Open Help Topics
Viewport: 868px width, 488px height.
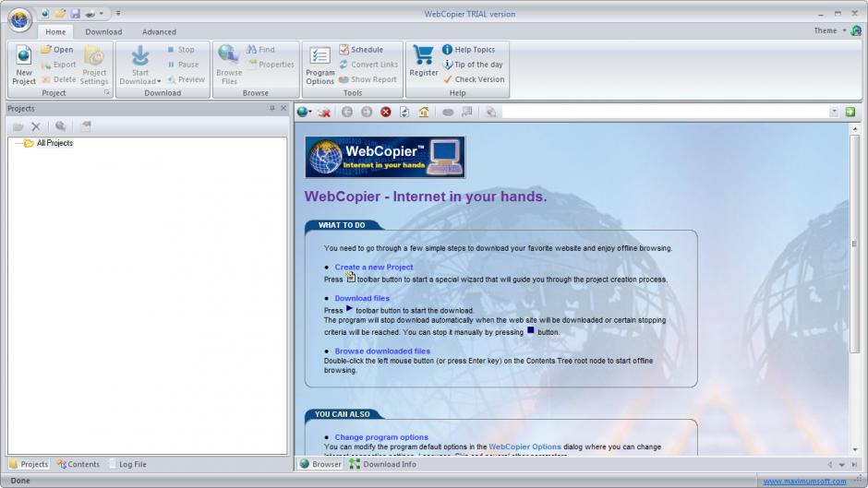[x=468, y=49]
